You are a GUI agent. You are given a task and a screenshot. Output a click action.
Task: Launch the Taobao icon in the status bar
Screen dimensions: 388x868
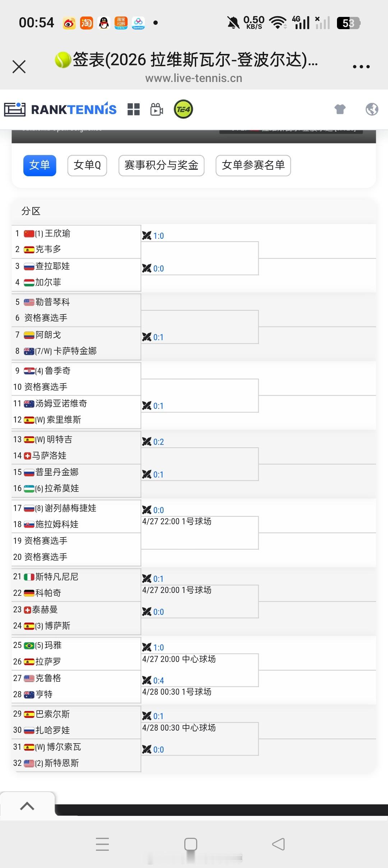click(86, 23)
